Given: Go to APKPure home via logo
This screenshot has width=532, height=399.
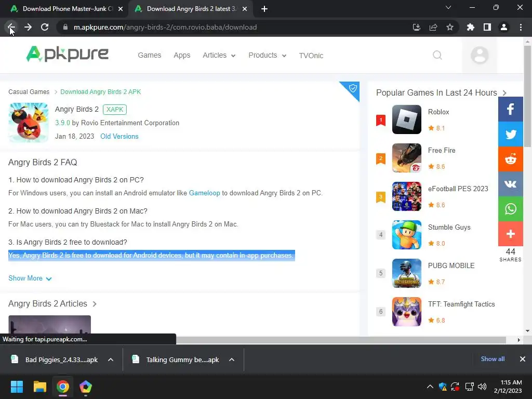Looking at the screenshot, I should [x=67, y=54].
